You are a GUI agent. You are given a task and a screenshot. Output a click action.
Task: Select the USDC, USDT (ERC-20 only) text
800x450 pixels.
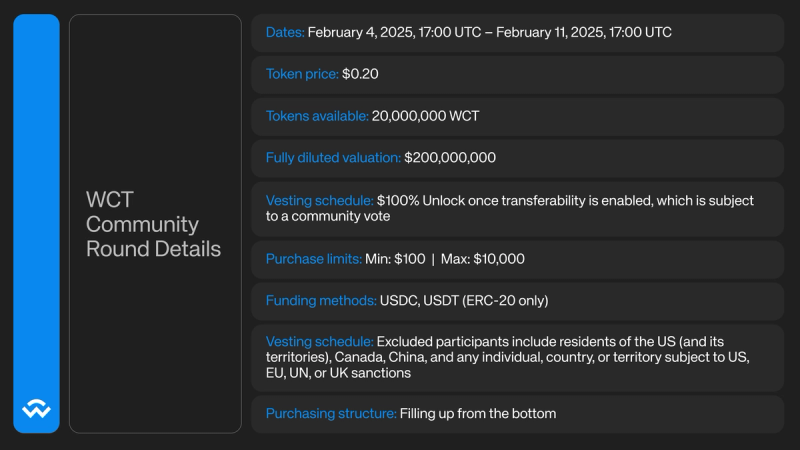[464, 300]
